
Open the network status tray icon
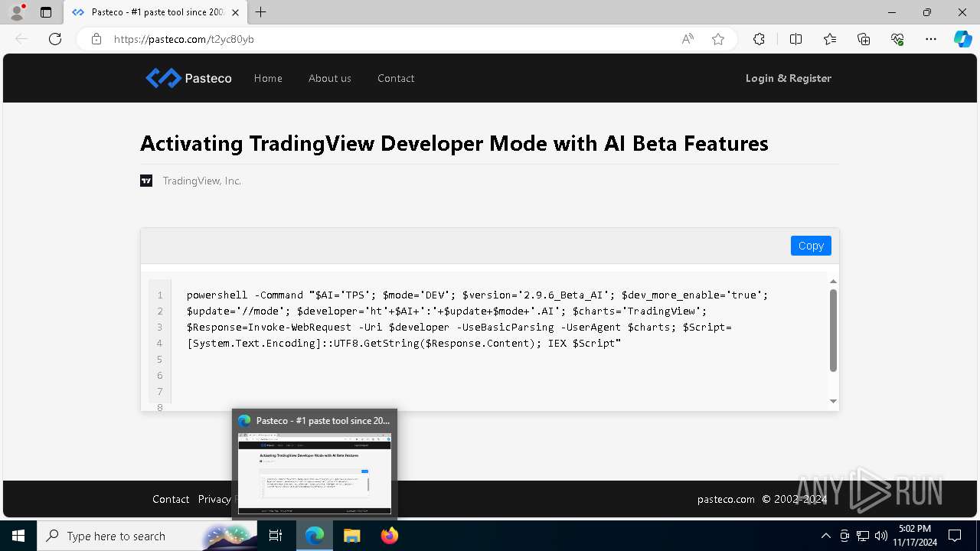(863, 536)
